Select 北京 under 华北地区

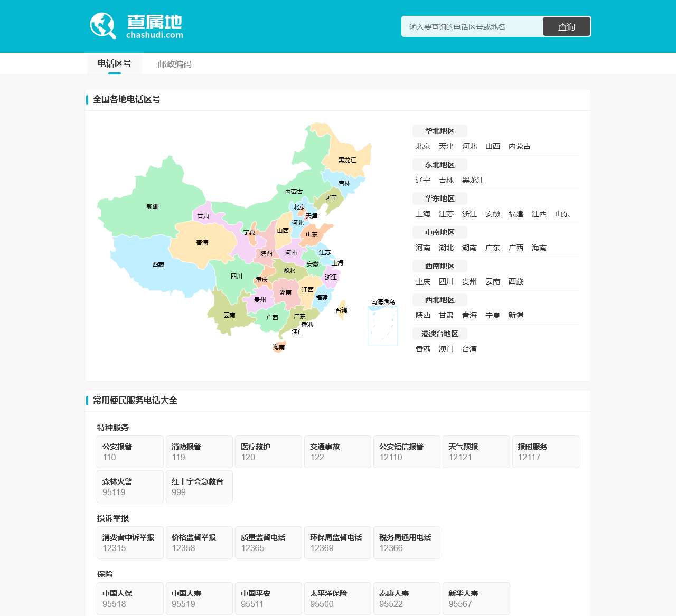423,146
